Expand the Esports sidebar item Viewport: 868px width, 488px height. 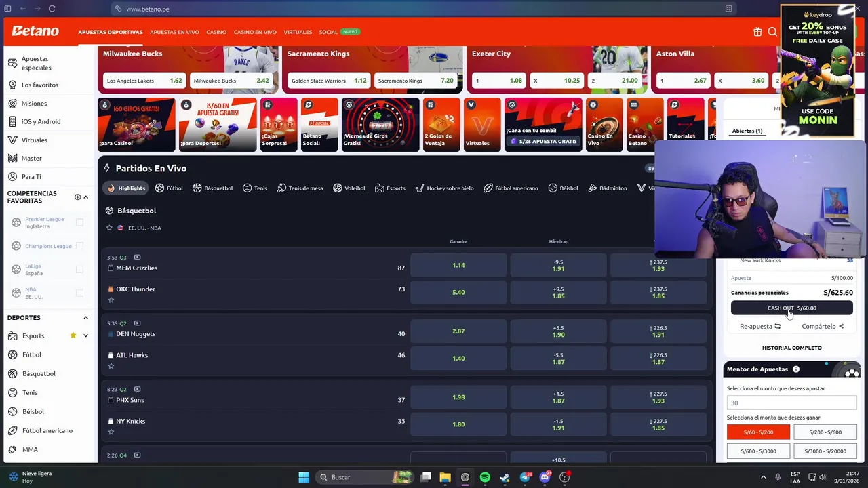(x=85, y=335)
